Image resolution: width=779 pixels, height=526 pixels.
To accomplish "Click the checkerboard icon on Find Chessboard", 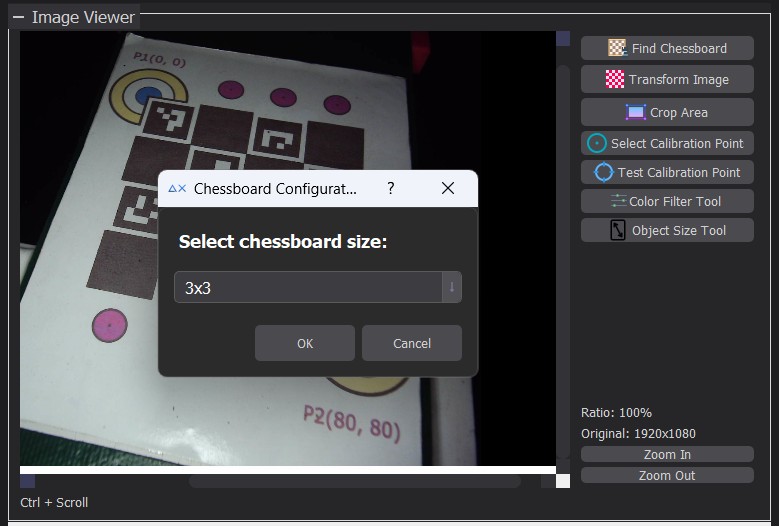I will [x=617, y=48].
